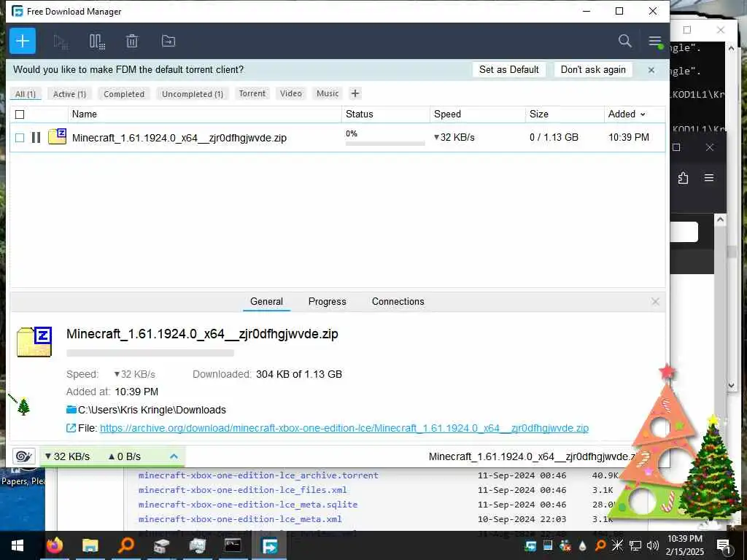Switch to the General details tab
The height and width of the screenshot is (560, 747).
pyautogui.click(x=266, y=301)
